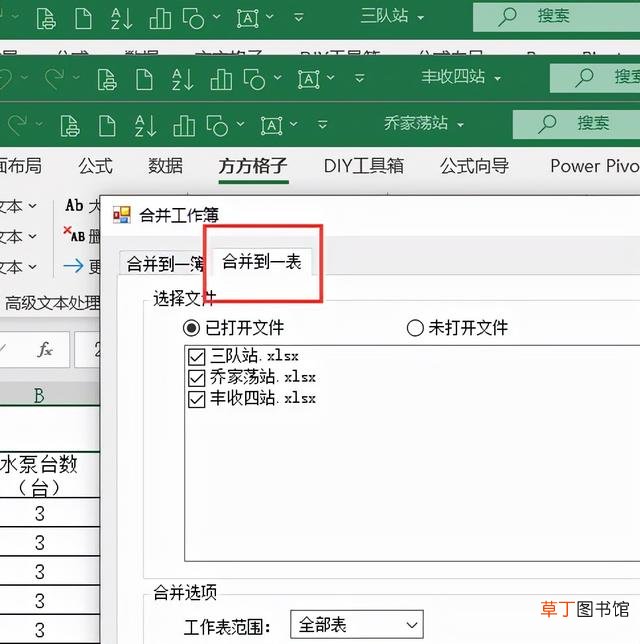Click text box icon in 三队站 window

point(248,18)
